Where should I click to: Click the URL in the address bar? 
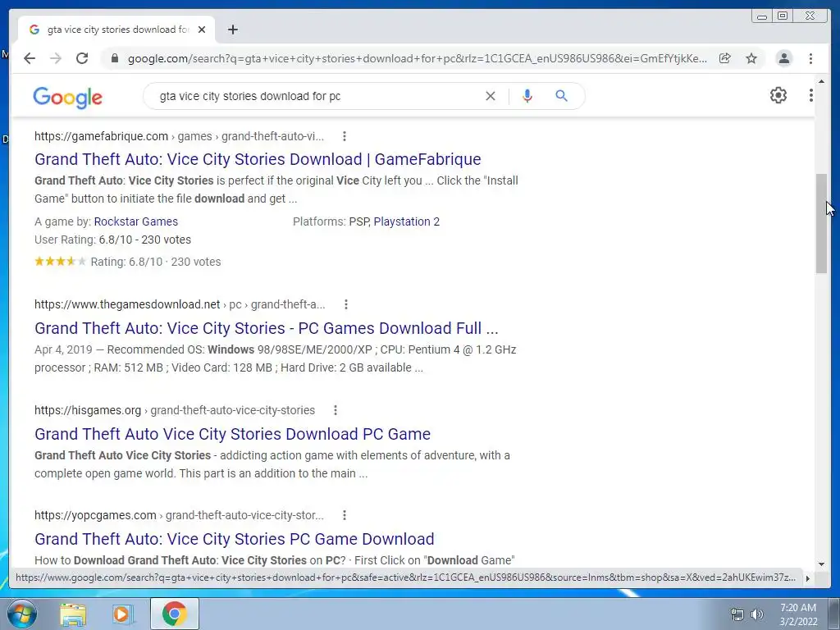pyautogui.click(x=417, y=58)
